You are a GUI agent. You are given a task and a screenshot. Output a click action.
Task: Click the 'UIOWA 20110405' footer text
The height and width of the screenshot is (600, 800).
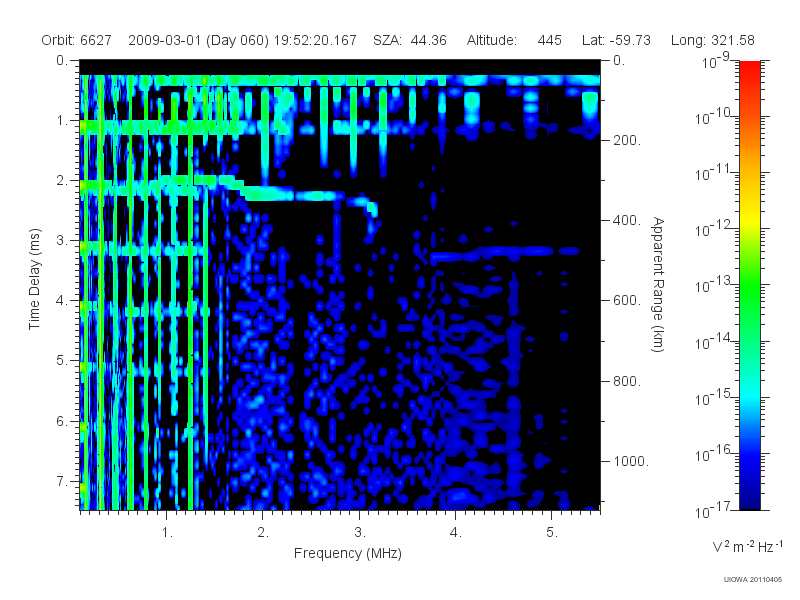753,580
